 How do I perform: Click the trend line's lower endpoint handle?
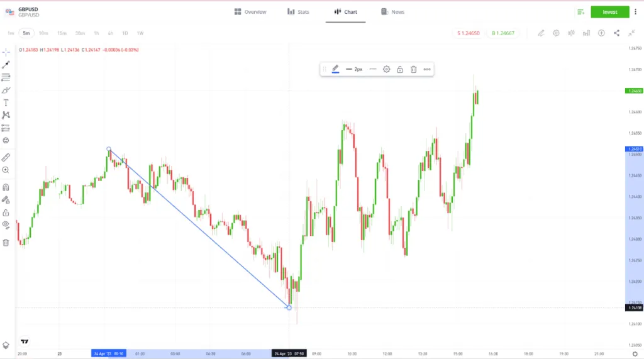[289, 307]
